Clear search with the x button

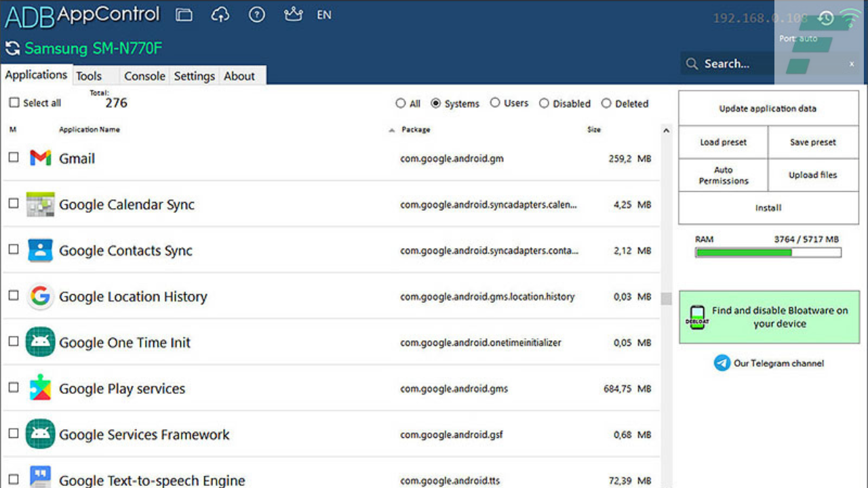[x=852, y=64]
